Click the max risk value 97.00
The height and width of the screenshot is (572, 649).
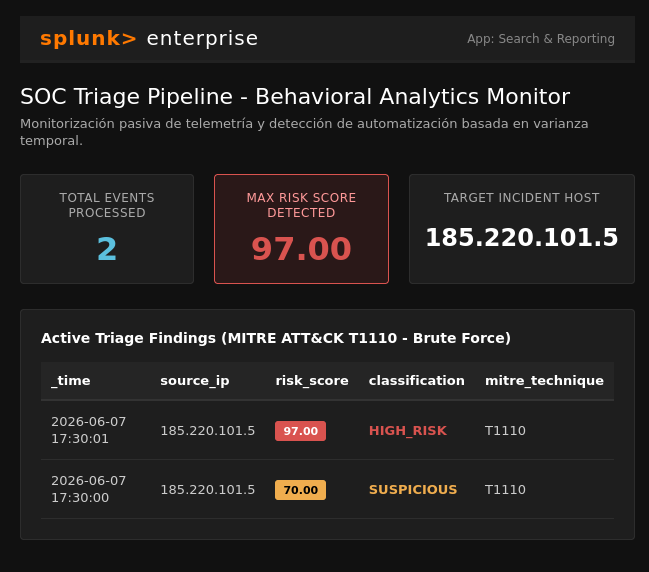point(301,249)
